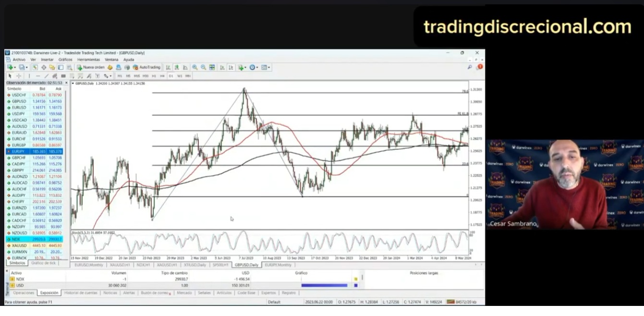
Task: Toggle chart shift icon
Action: 231,67
